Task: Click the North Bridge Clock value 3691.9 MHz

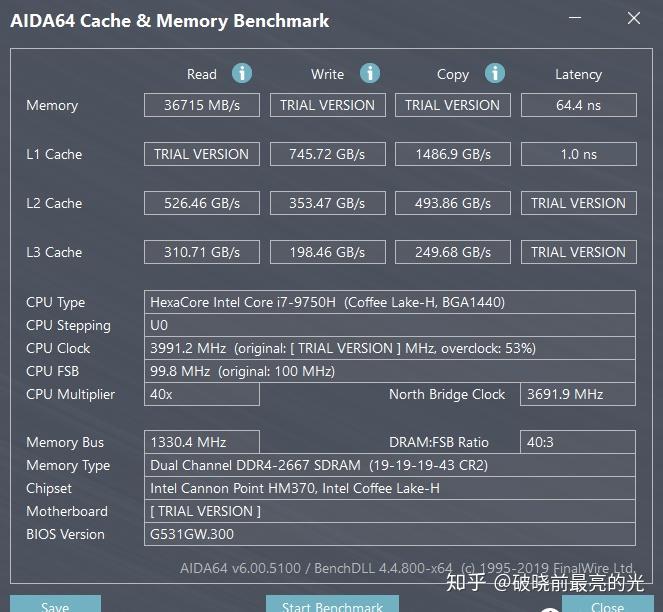Action: click(x=578, y=394)
